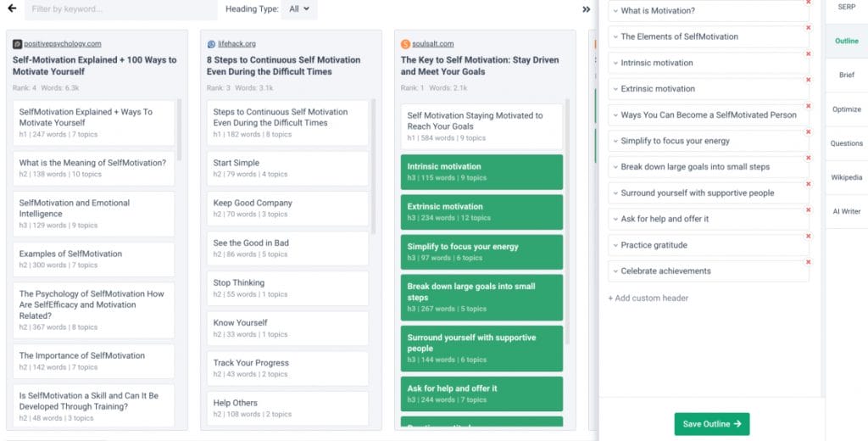Expand 'The Elements of SelfMotivation' chevron
This screenshot has width=868, height=441.
click(615, 36)
